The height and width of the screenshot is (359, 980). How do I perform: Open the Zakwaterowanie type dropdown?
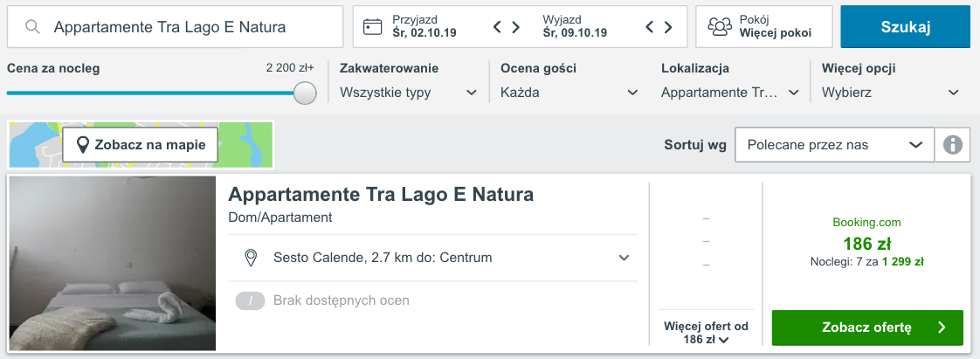409,93
